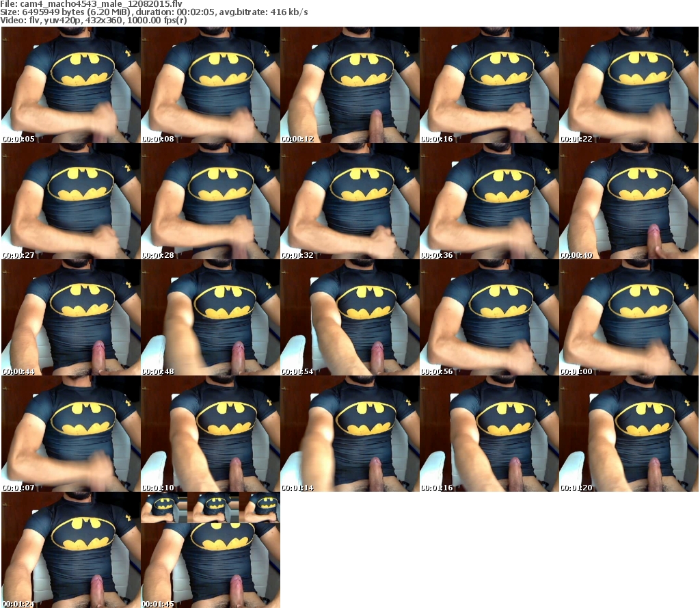Select the frame stamped 00:00:36
Viewport: 700px width, 608px height.
[489, 201]
